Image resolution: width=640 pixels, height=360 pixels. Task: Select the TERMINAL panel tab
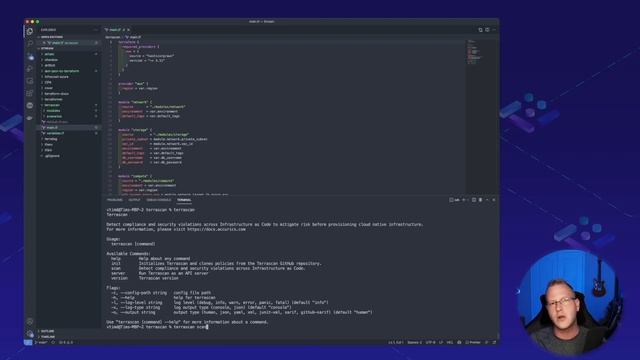coord(184,200)
